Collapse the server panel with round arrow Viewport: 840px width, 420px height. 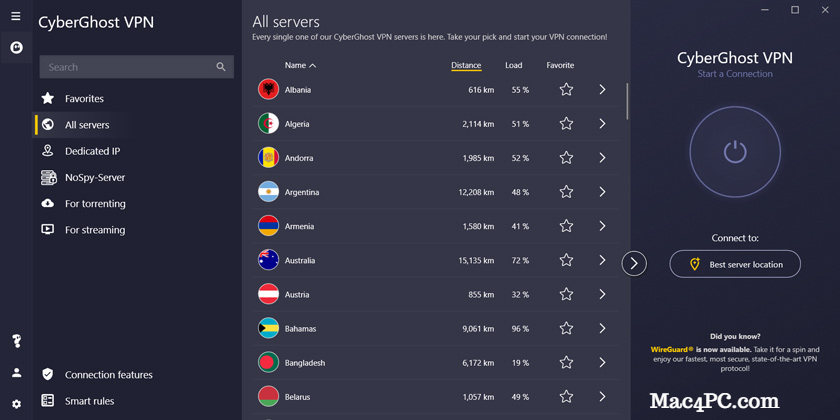tap(634, 263)
